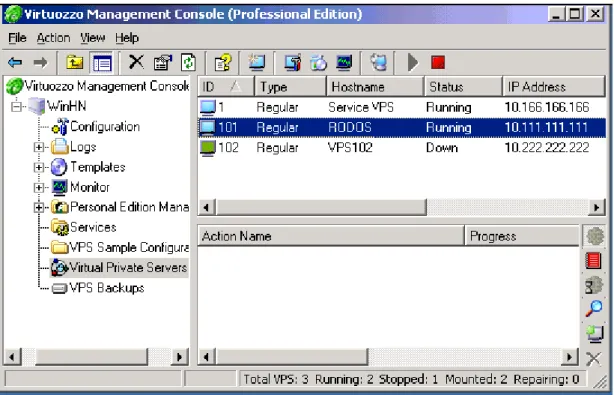This screenshot has width=614, height=395.
Task: Click IP address 10.222.222.222
Action: coord(547,148)
